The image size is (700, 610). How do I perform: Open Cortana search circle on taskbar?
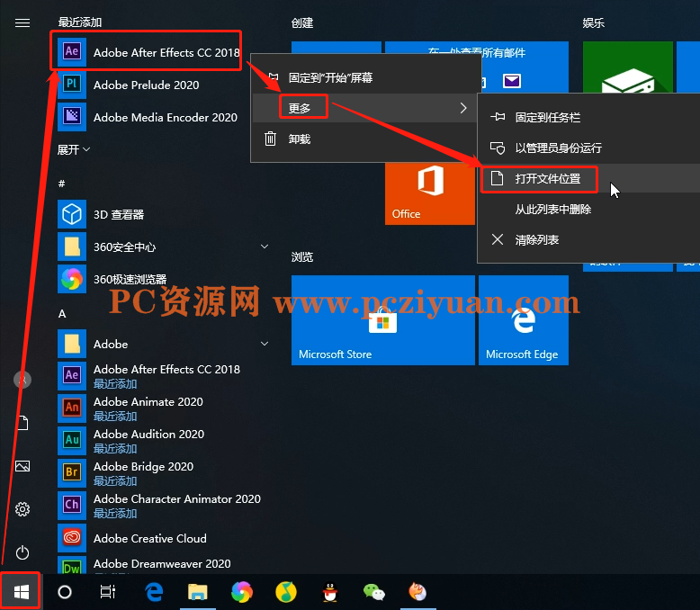(65, 592)
